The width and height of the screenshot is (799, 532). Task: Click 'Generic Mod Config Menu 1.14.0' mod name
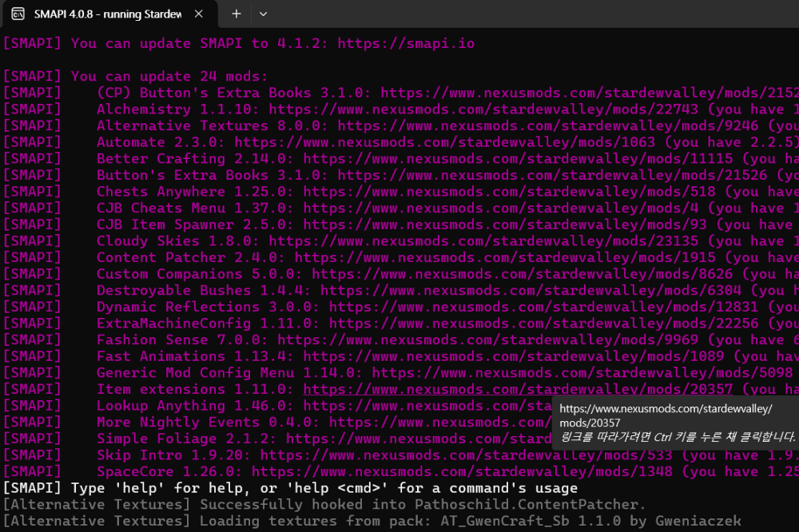(x=230, y=372)
